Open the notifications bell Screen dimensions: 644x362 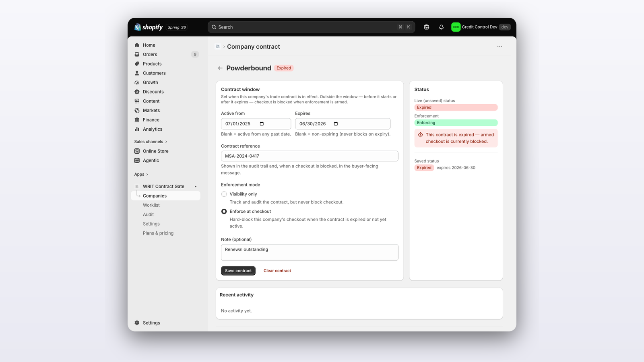tap(441, 27)
